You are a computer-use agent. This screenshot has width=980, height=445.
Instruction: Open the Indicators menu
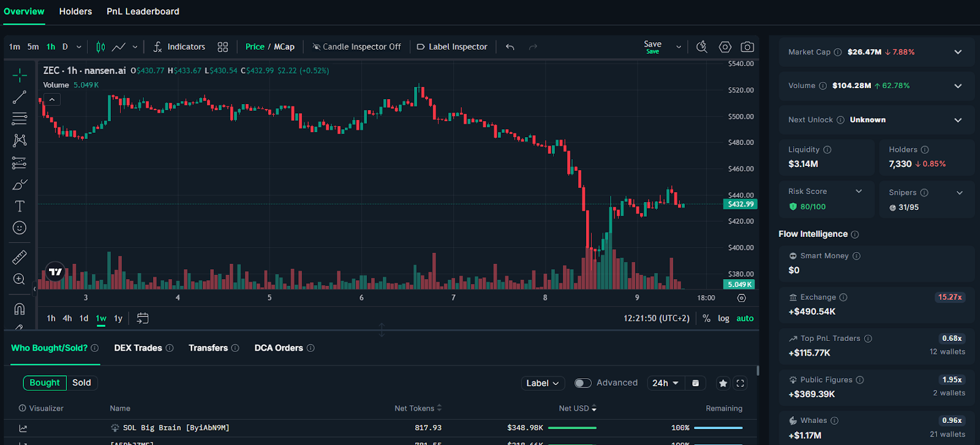click(x=179, y=47)
